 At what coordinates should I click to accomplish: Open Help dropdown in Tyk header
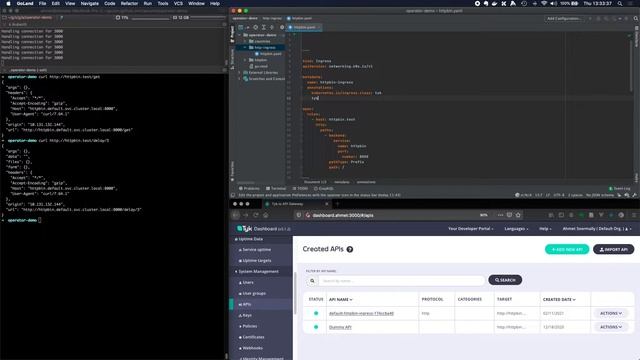click(545, 229)
